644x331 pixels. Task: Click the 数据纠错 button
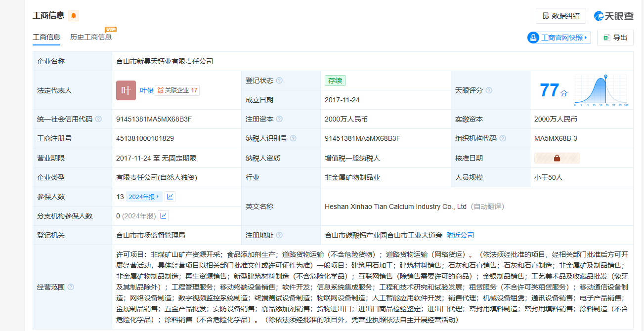coord(561,16)
